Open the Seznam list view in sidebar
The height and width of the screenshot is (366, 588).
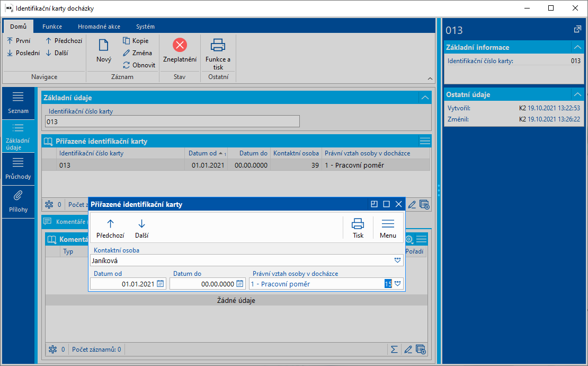(18, 103)
